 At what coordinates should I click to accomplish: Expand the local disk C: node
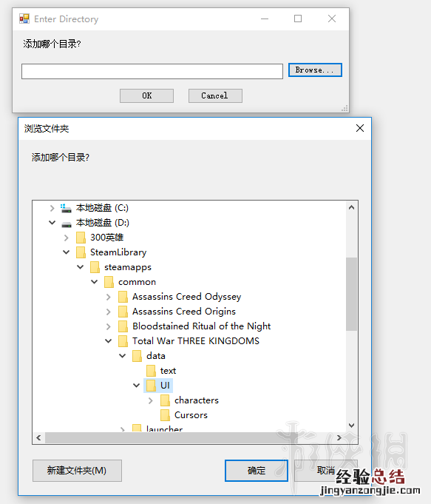click(x=52, y=208)
